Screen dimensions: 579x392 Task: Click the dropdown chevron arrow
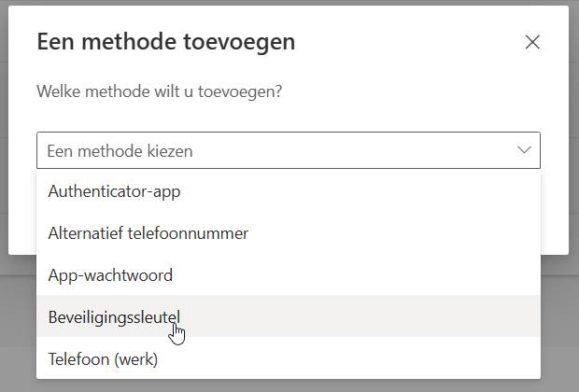coord(524,150)
